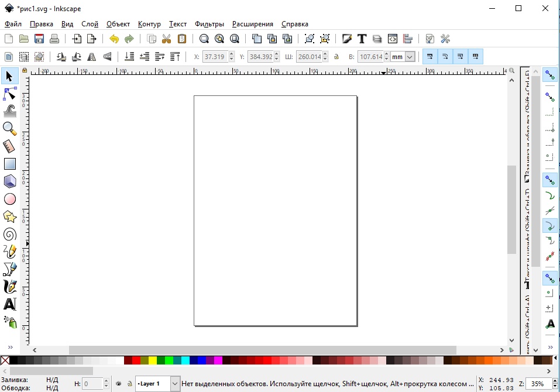The width and height of the screenshot is (560, 392).
Task: Select the Spiral tool
Action: [x=9, y=234]
